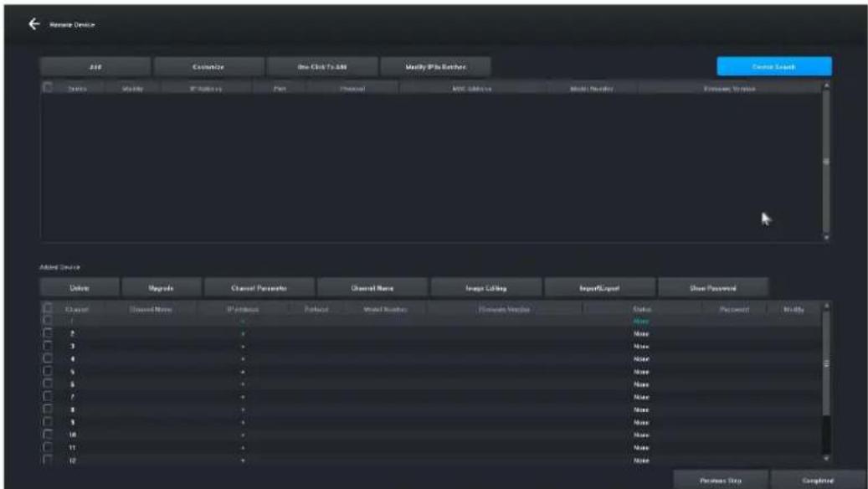
Task: Click the Channel column header
Action: point(76,310)
